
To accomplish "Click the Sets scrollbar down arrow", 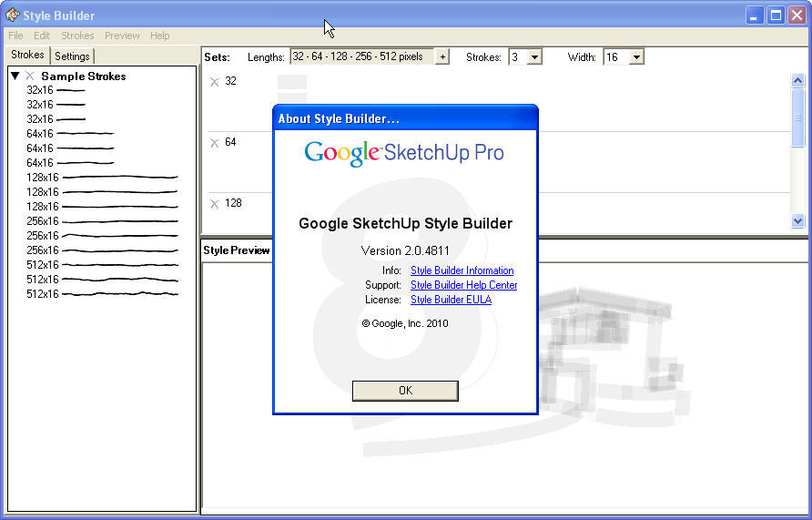I will (797, 221).
